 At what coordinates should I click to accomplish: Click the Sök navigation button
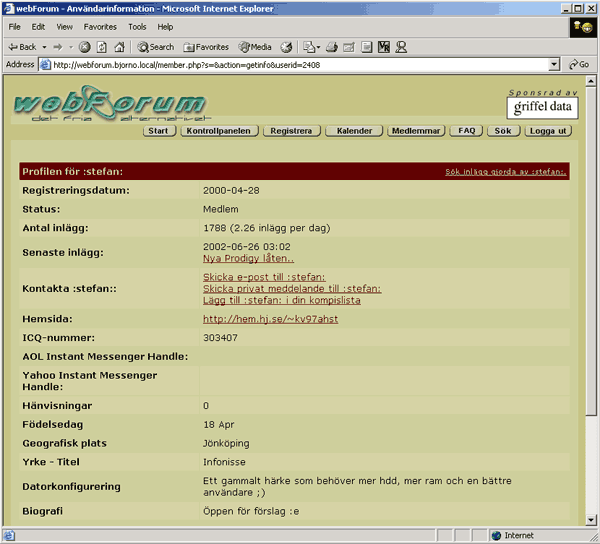503,131
